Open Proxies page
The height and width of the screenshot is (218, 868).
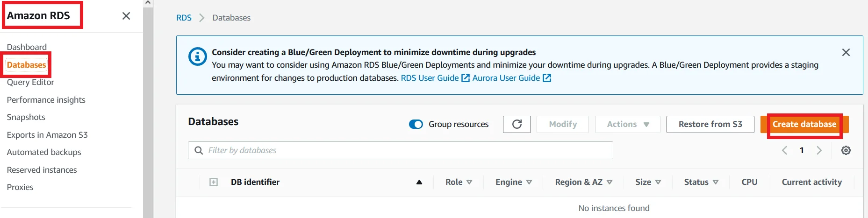tap(20, 187)
